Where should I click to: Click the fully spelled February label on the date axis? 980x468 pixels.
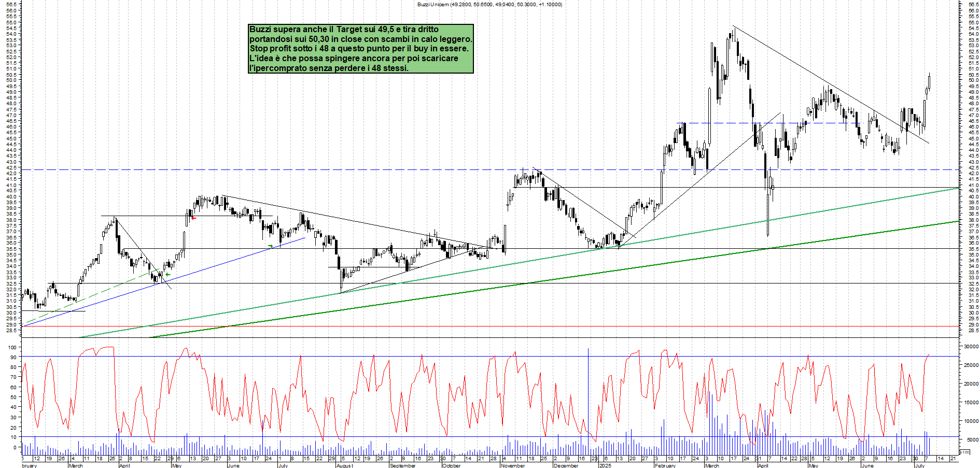(x=665, y=465)
